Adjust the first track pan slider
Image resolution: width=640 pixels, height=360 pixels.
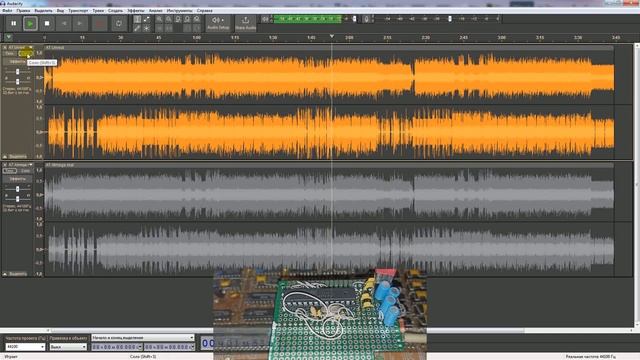17,82
